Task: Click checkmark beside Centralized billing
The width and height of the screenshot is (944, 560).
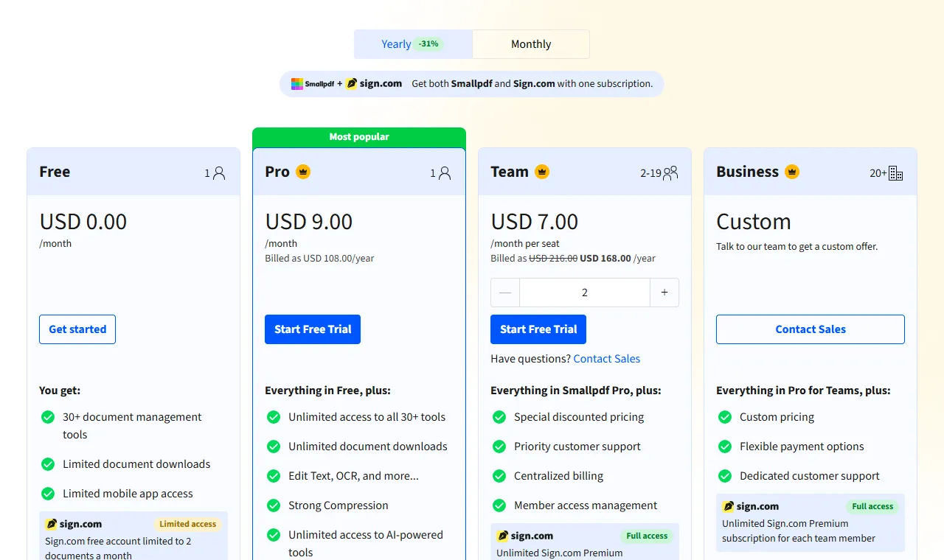Action: (x=499, y=476)
